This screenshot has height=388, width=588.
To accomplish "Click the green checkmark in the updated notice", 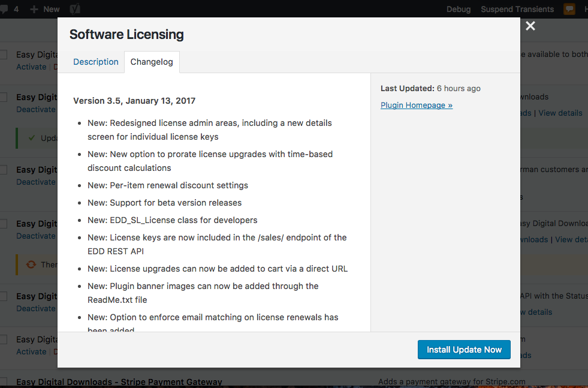I will pos(31,138).
